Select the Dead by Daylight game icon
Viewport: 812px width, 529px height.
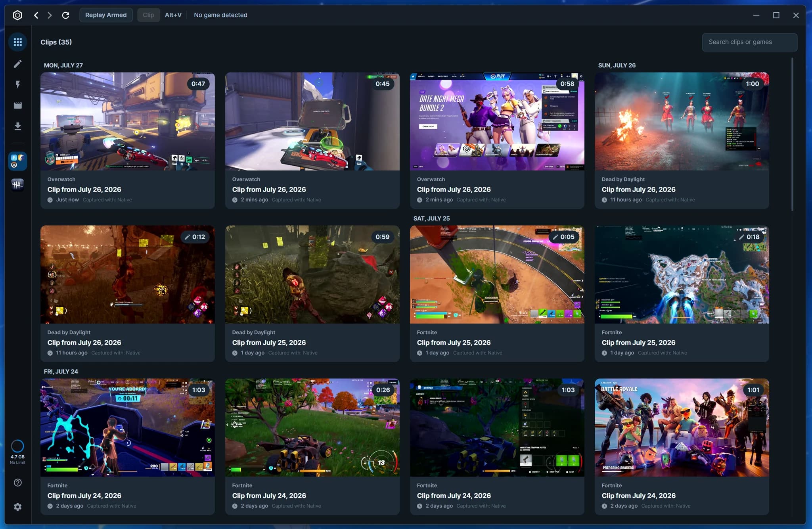click(17, 184)
